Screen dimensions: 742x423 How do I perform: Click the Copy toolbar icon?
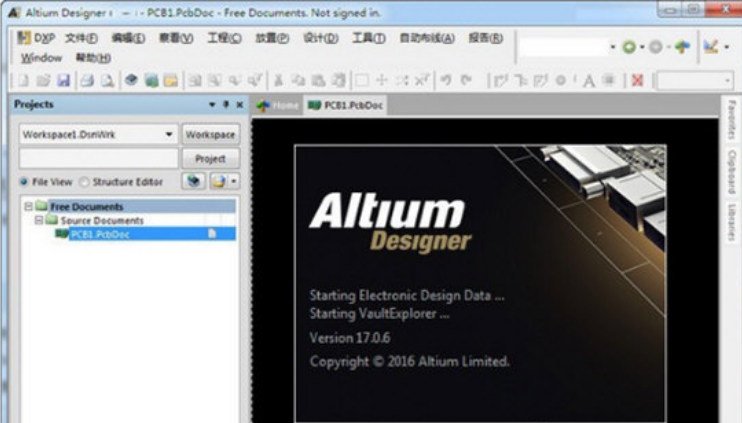pyautogui.click(x=298, y=80)
